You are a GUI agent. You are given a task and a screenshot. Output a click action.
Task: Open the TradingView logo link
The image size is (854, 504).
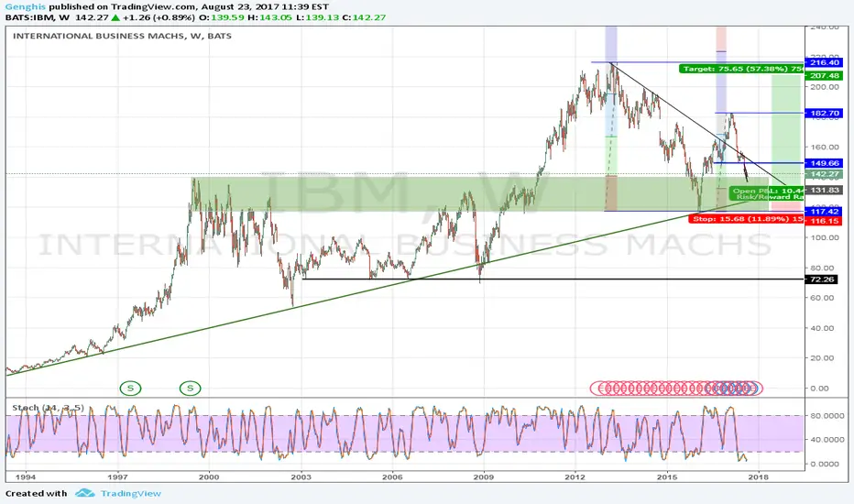pos(118,493)
